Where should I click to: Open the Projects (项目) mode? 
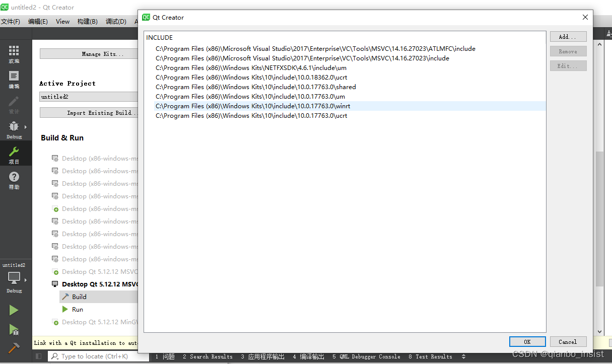[14, 155]
